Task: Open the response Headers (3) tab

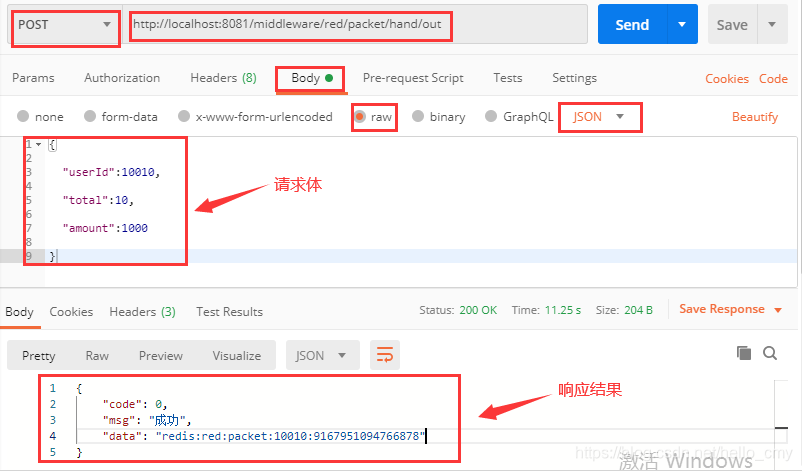Action: 143,311
